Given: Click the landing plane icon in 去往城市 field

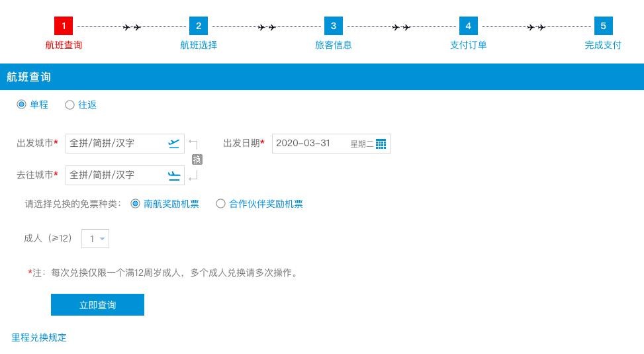Looking at the screenshot, I should click(x=173, y=175).
